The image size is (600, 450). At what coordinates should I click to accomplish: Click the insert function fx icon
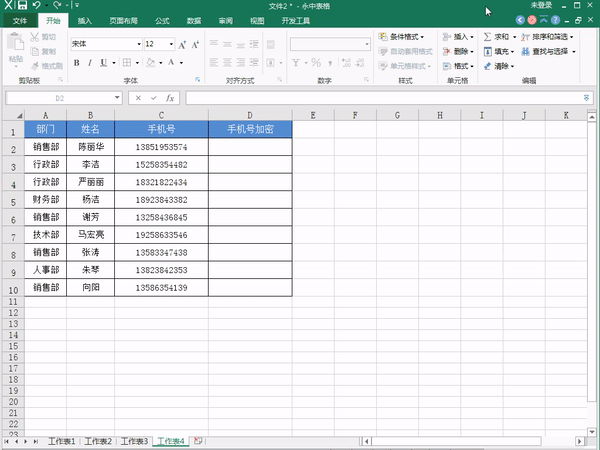tap(170, 98)
